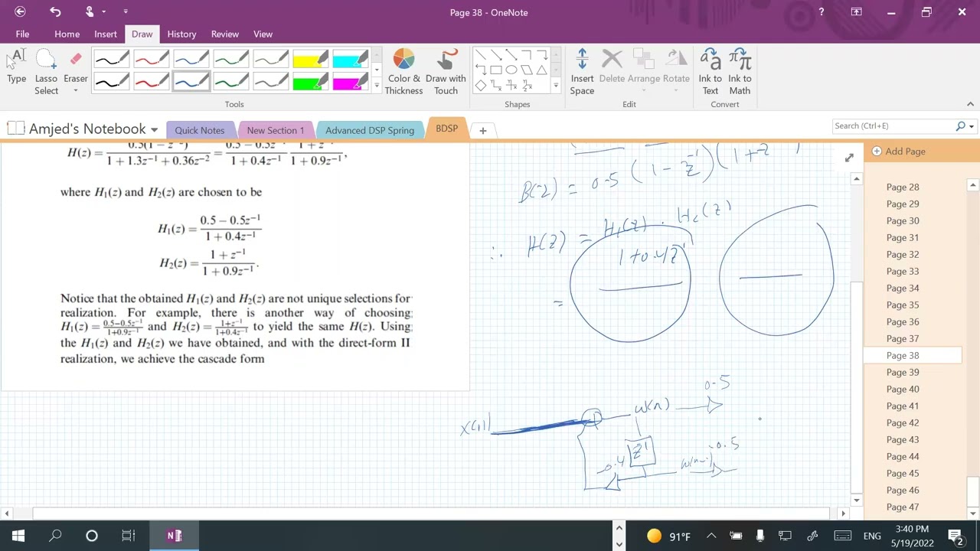Open Page 33 in page list

(903, 271)
